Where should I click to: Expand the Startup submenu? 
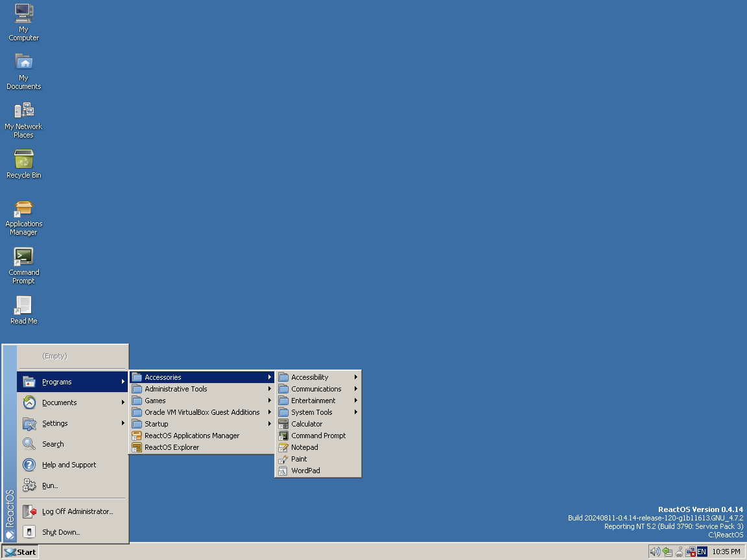(x=202, y=424)
